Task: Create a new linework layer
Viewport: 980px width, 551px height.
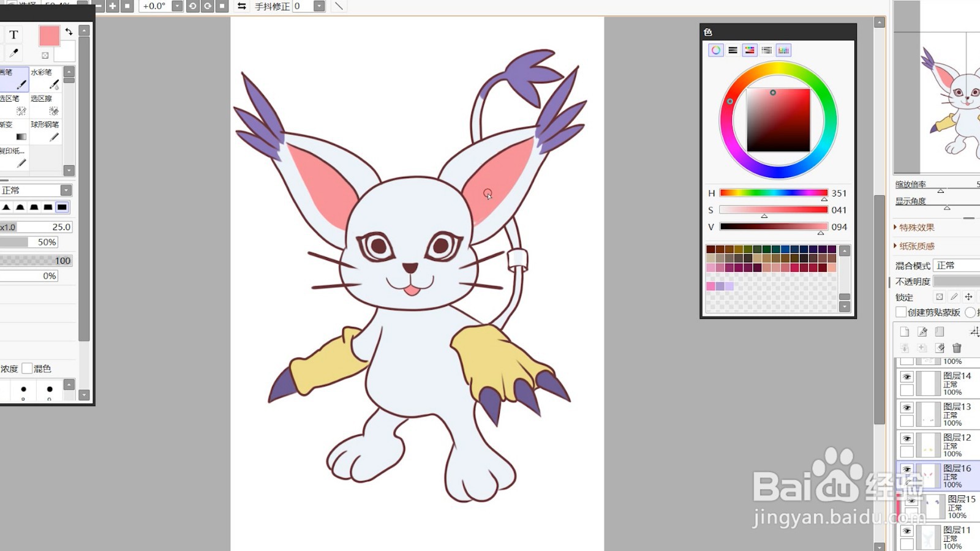Action: click(x=922, y=332)
